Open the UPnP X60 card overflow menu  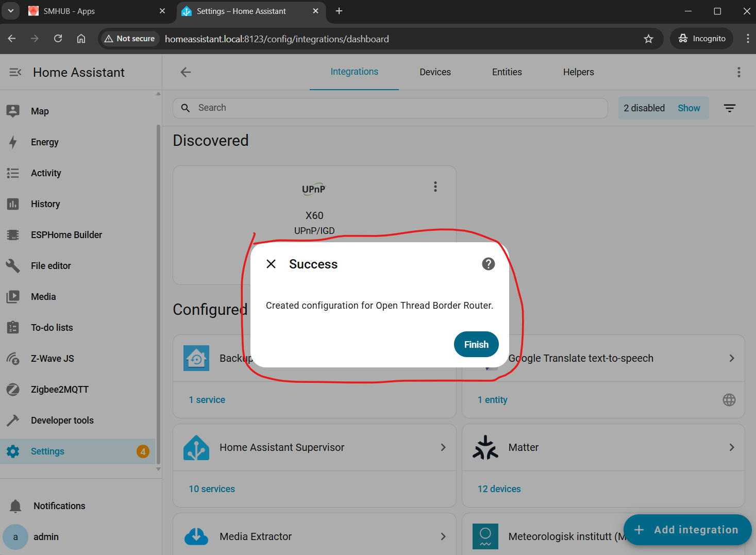[435, 187]
